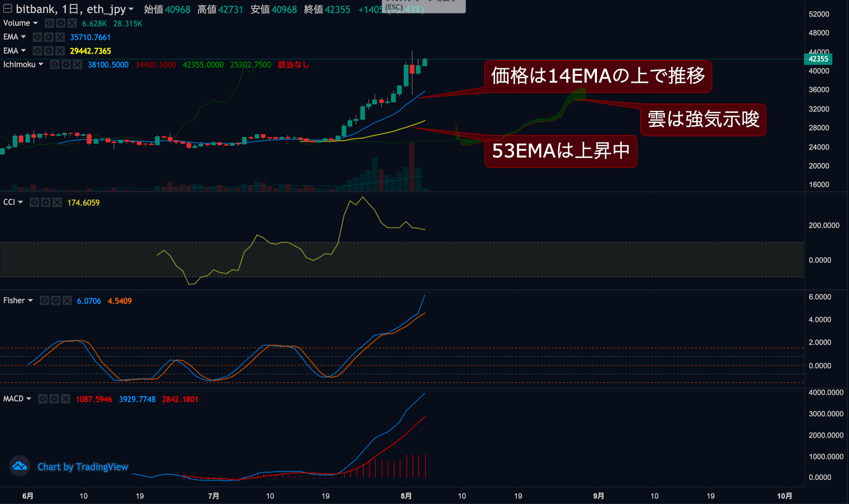Click the 42355 price label on the axis
Viewport: 849px width, 504px height.
(x=819, y=59)
